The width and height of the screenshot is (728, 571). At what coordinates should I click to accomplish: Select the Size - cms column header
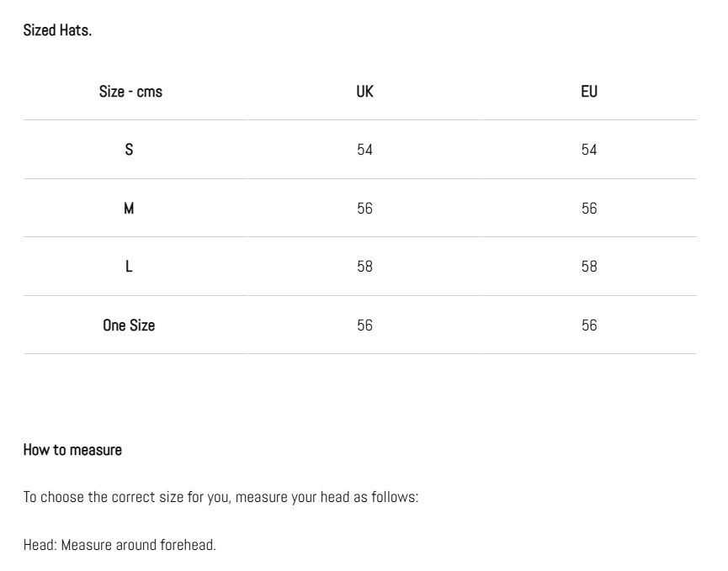pyautogui.click(x=130, y=92)
